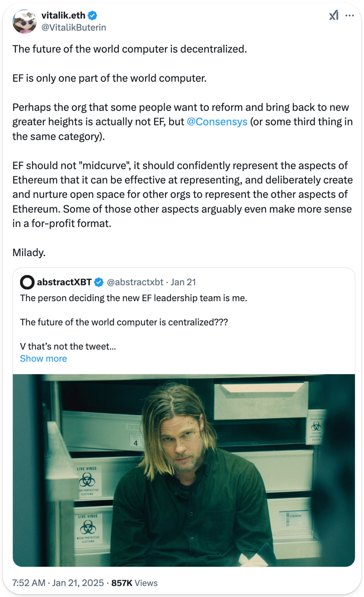Open the Grok icon on the tweet
The height and width of the screenshot is (597, 364).
click(x=334, y=15)
